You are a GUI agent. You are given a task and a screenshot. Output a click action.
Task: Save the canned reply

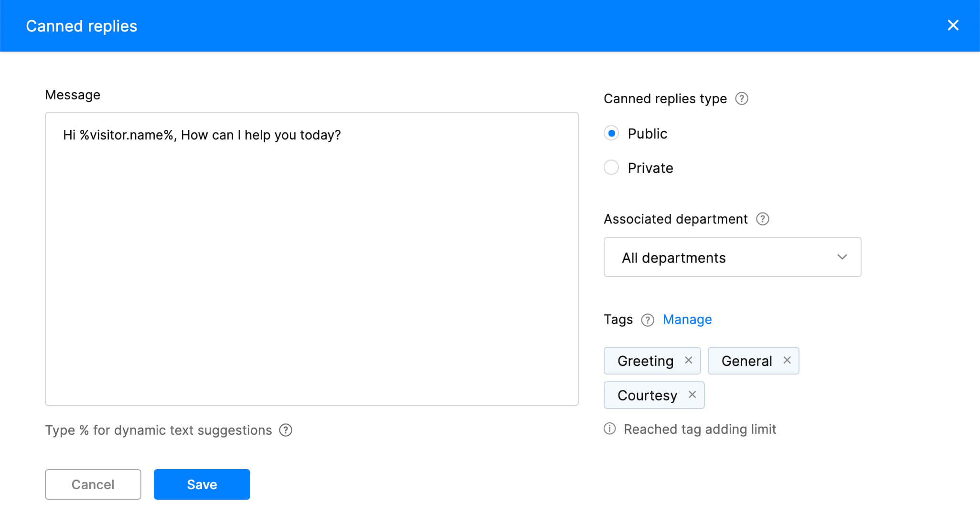202,484
